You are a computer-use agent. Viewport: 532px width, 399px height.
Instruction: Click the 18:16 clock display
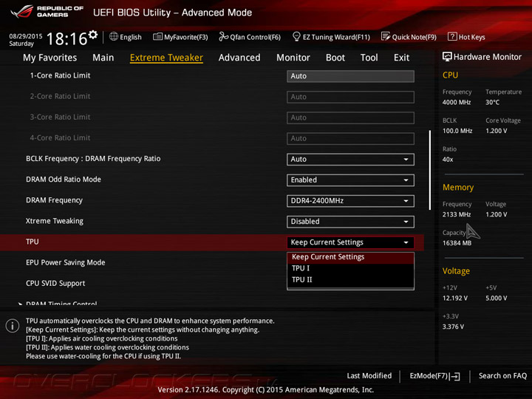coord(66,38)
